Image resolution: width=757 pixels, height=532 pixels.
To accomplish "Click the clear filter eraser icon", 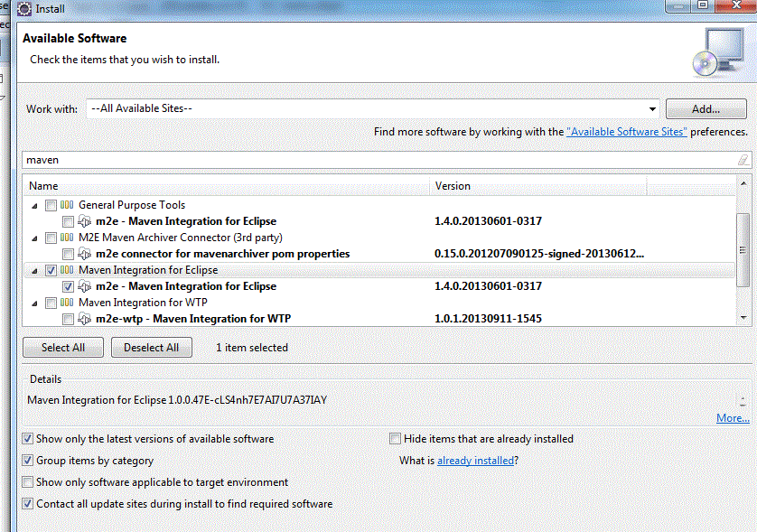I will 743,160.
